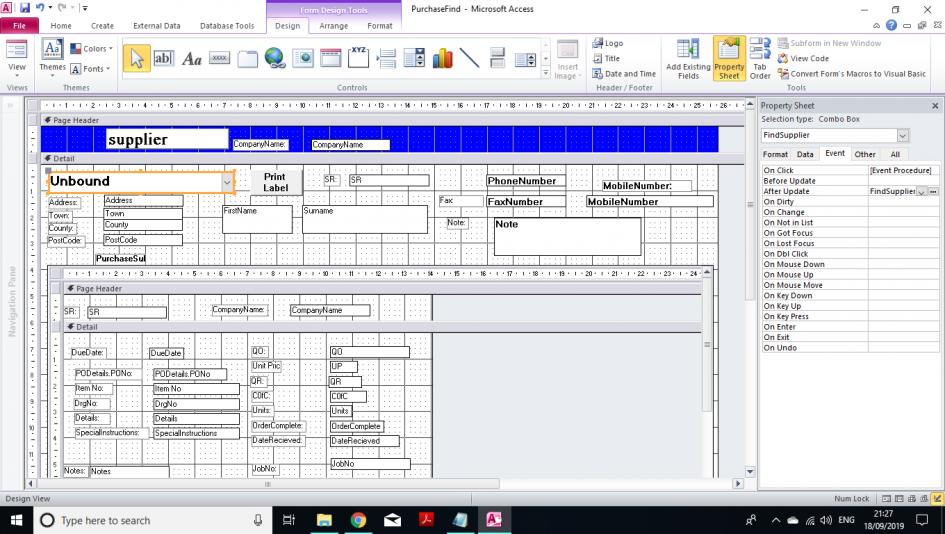The width and height of the screenshot is (945, 534).
Task: Insert a Page Break control
Action: point(386,58)
